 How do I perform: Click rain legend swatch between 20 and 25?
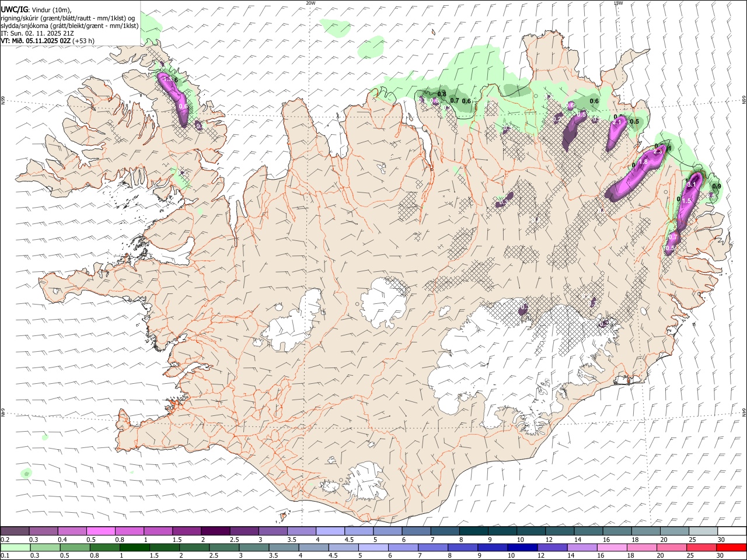(671, 547)
